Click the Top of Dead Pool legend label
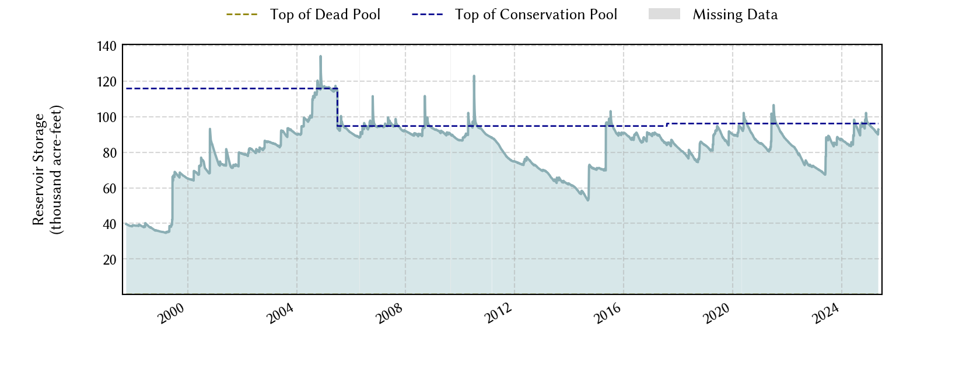The width and height of the screenshot is (980, 368). pos(325,15)
